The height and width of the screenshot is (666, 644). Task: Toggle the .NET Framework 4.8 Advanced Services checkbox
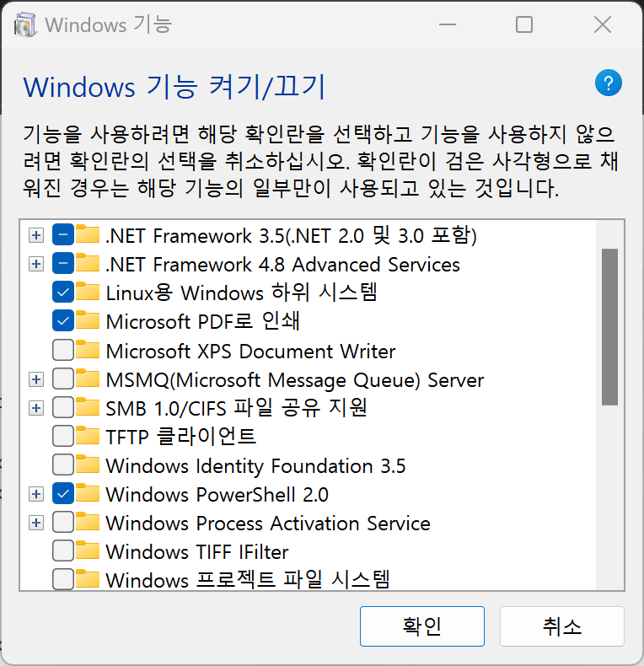[x=63, y=263]
